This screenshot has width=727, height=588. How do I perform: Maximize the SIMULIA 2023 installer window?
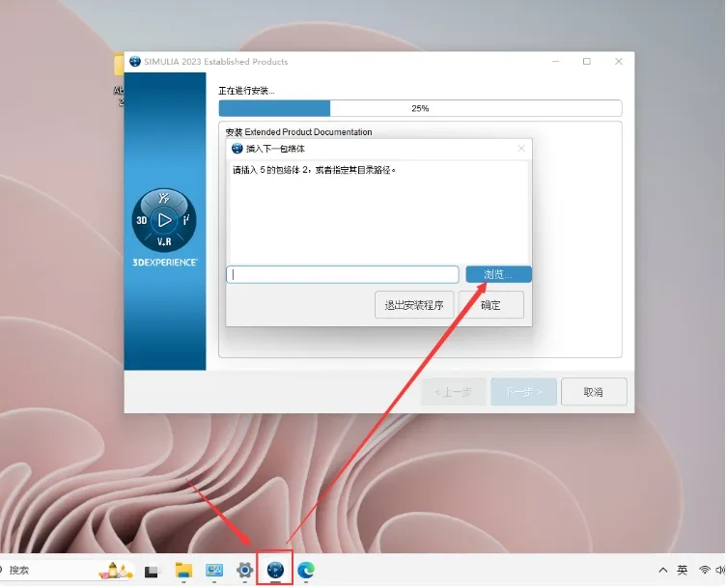click(x=587, y=61)
